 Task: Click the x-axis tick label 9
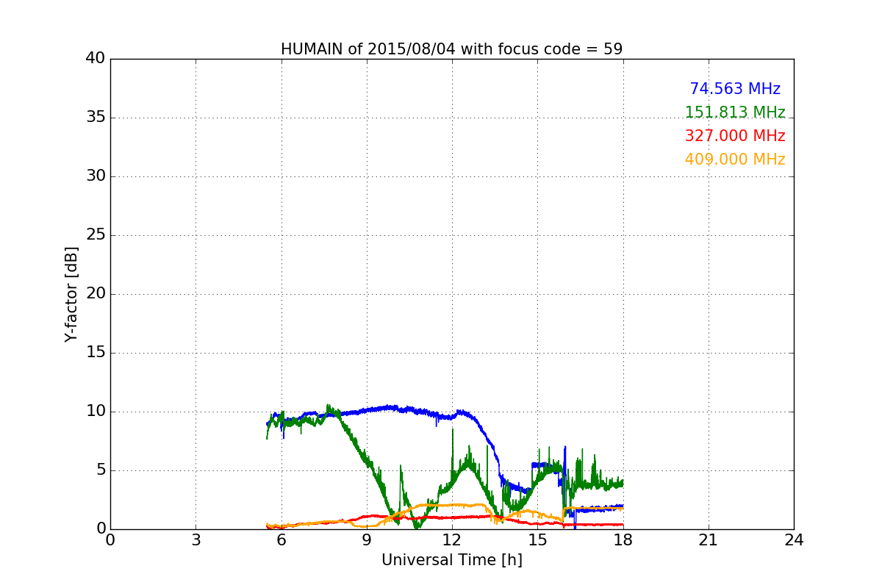pos(367,539)
